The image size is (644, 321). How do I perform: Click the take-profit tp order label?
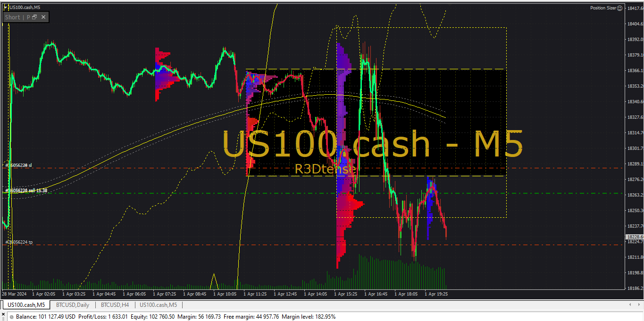pos(19,242)
